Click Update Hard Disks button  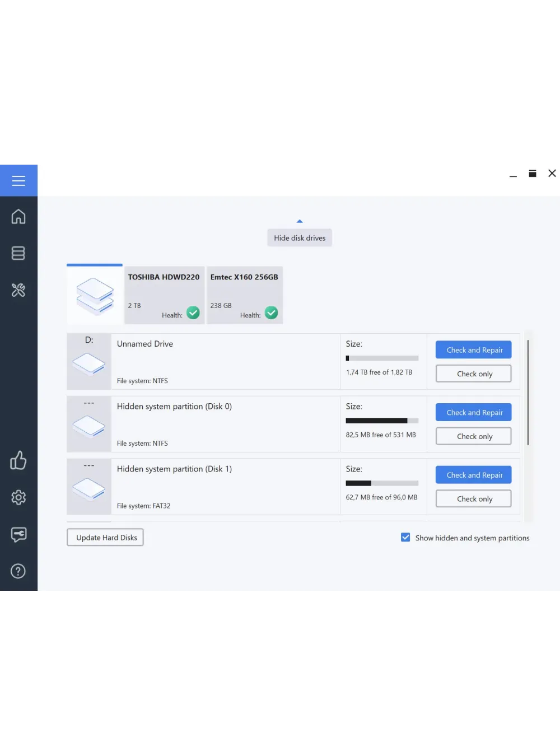click(x=105, y=538)
